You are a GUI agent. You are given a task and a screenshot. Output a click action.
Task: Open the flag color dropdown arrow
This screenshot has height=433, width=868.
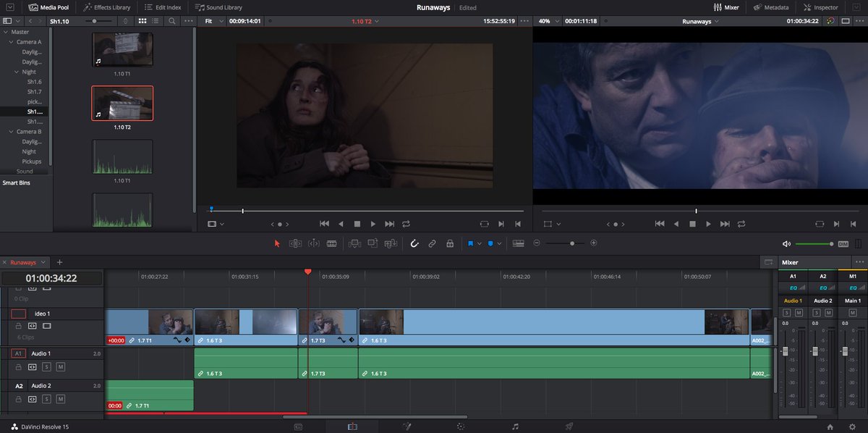pyautogui.click(x=480, y=244)
